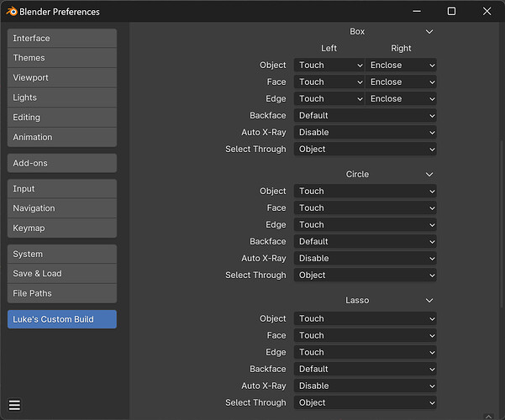
Task: Open Circle Edge Touch dropdown
Action: (x=366, y=224)
